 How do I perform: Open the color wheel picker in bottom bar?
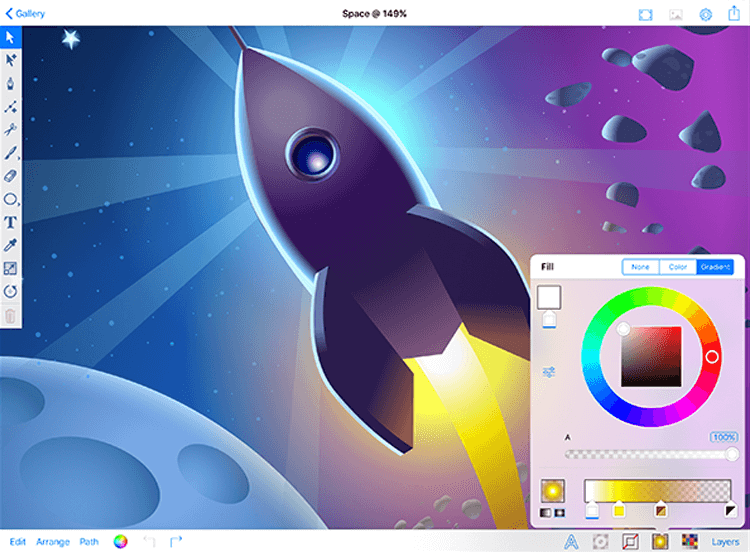tap(121, 542)
